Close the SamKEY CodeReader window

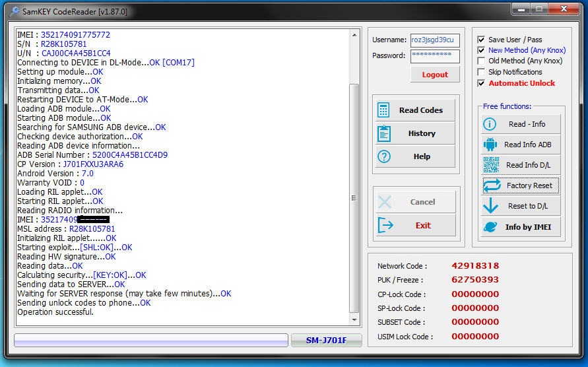point(564,9)
